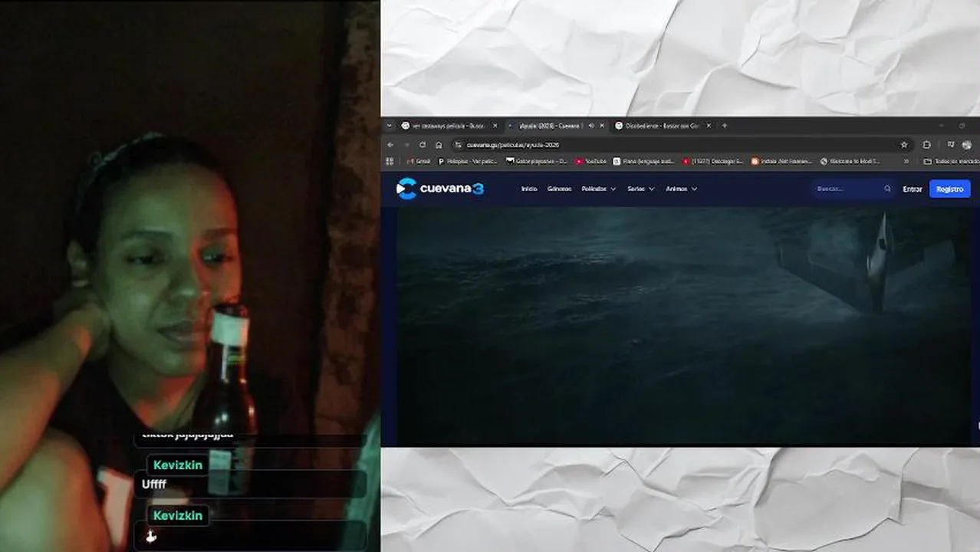980x552 pixels.
Task: Show more bookmarks with the chevron
Action: pos(906,162)
